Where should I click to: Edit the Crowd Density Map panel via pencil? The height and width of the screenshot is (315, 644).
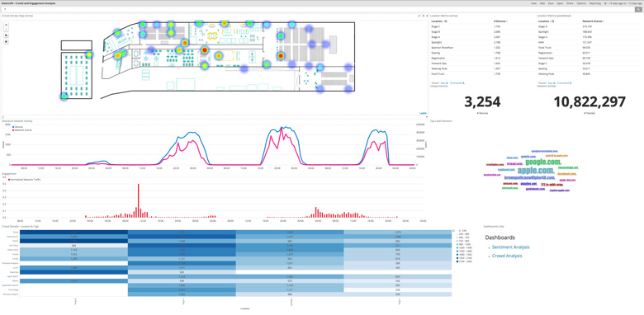coord(419,16)
